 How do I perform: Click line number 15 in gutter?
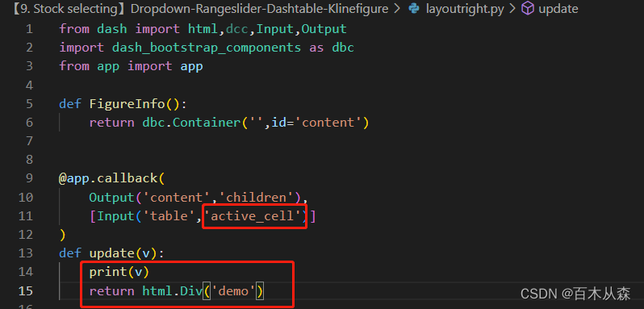tap(26, 290)
